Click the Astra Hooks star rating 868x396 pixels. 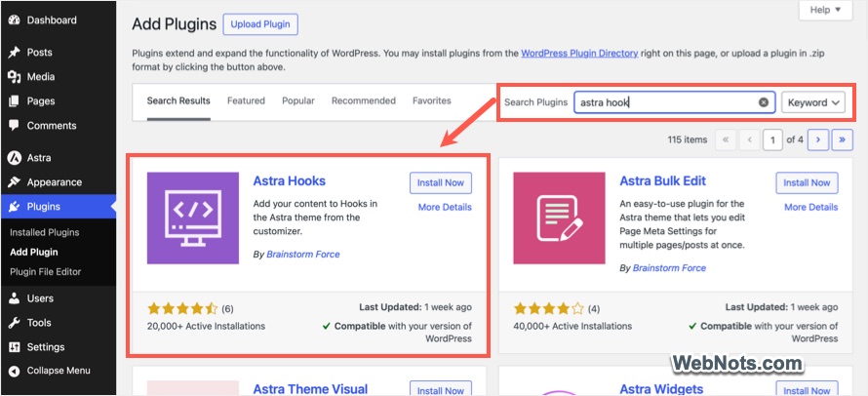182,308
